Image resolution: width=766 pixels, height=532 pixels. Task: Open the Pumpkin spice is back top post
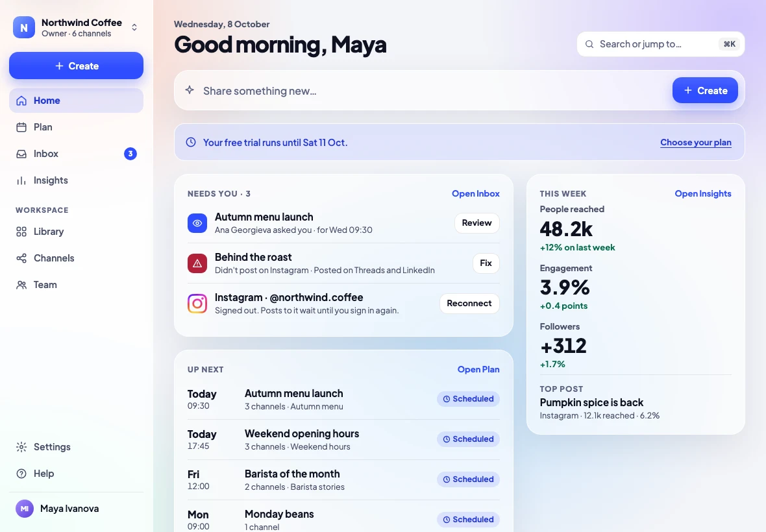tap(591, 403)
